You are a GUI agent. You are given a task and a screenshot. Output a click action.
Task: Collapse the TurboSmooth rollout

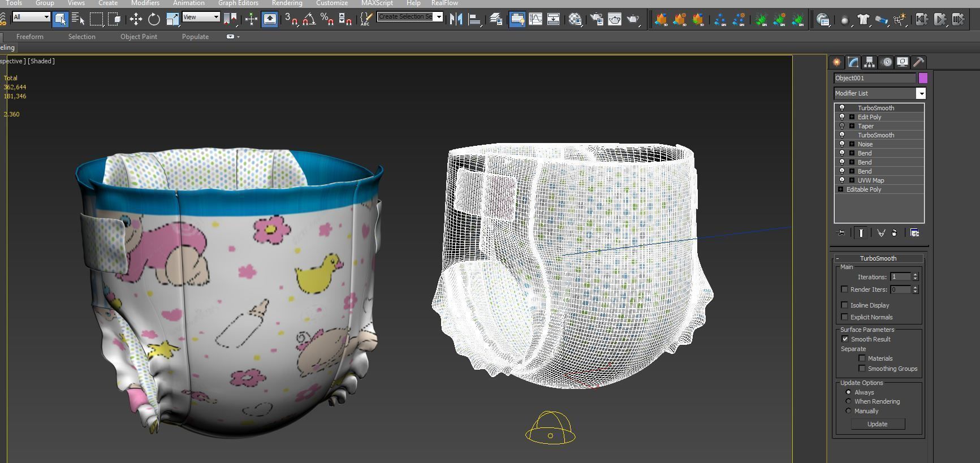click(878, 258)
